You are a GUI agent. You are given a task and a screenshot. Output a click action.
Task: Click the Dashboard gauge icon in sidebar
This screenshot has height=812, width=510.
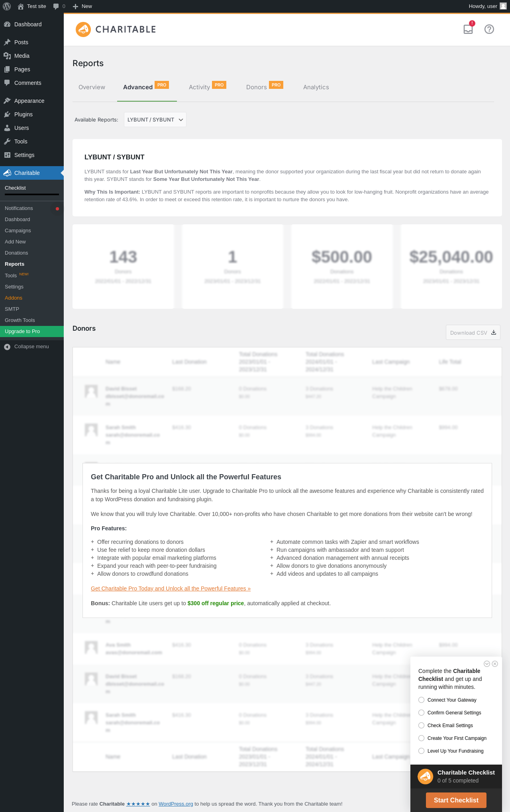click(x=7, y=24)
